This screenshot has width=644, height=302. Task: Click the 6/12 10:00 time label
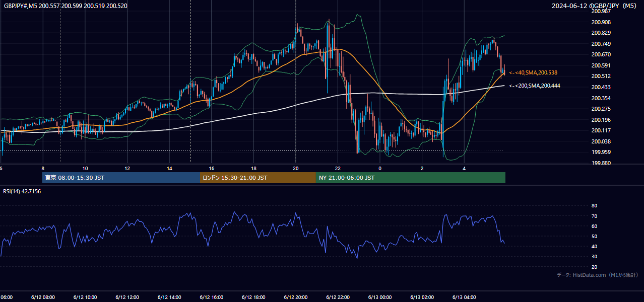click(85, 297)
